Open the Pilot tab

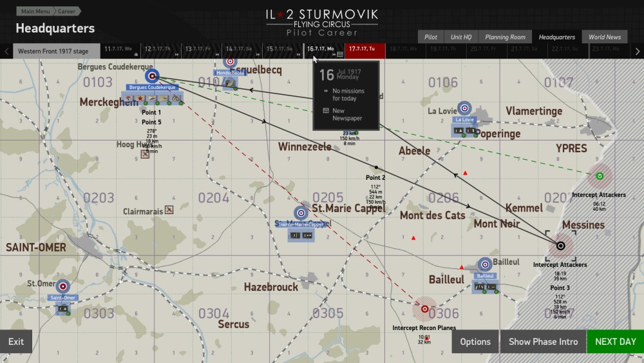click(x=430, y=37)
